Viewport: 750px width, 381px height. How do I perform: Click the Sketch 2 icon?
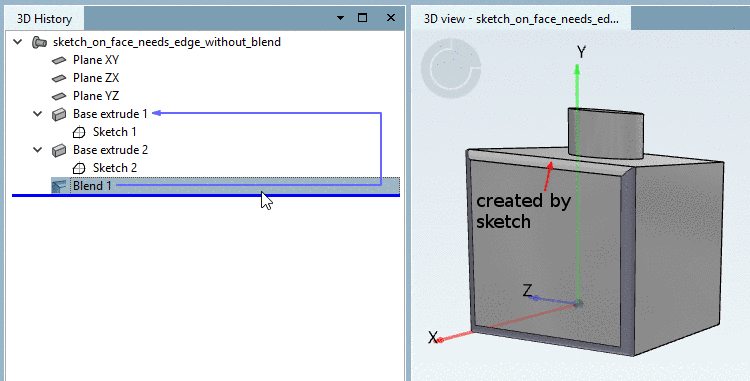click(79, 168)
